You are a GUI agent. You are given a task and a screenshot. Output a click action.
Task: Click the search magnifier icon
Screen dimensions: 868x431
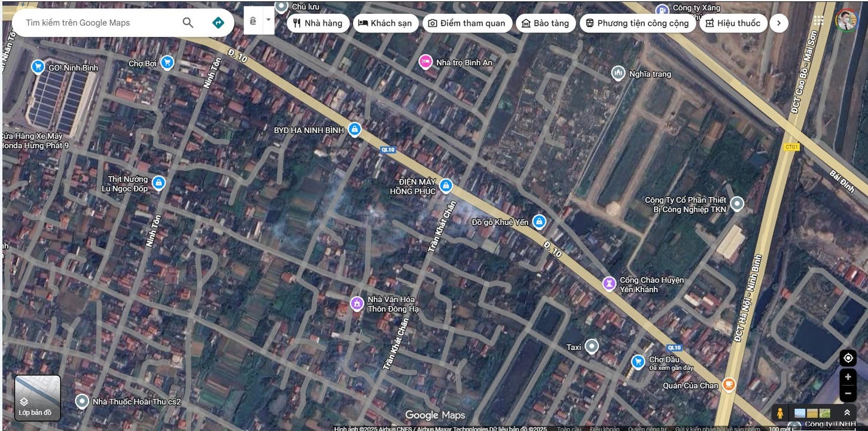(188, 23)
